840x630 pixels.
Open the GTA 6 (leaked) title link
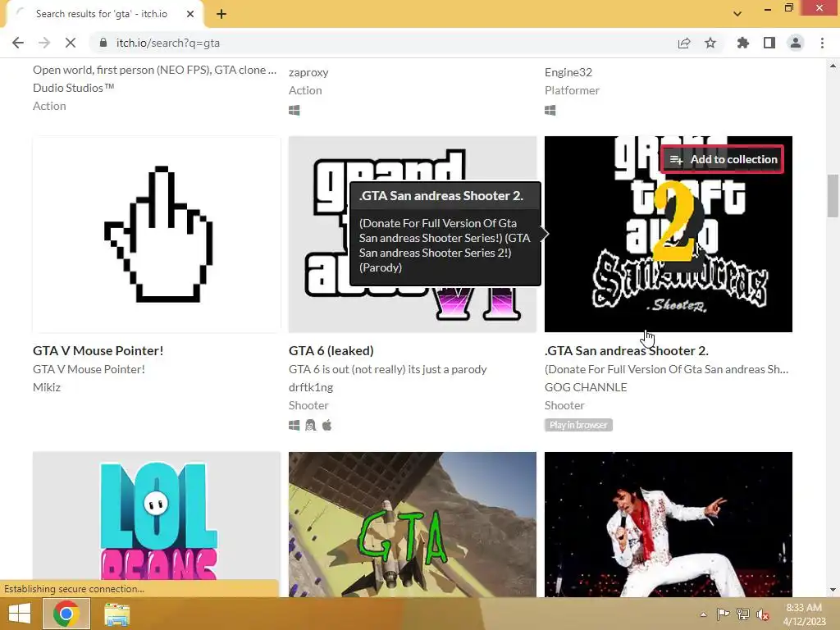click(331, 350)
